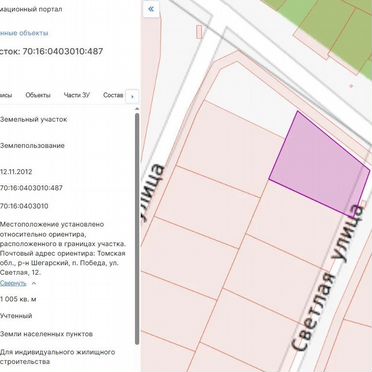The width and height of the screenshot is (372, 372).
Task: Click the Учтенный status text
Action: [x=16, y=316]
